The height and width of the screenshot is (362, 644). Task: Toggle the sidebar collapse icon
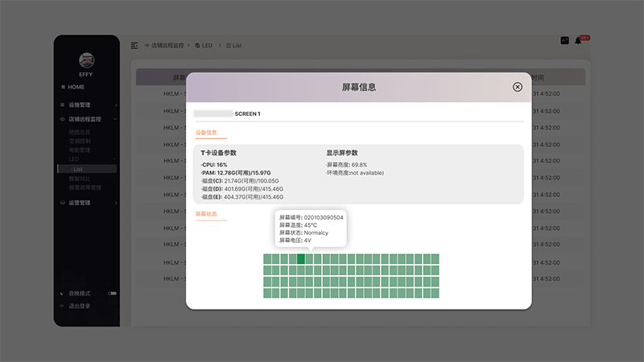tap(134, 46)
